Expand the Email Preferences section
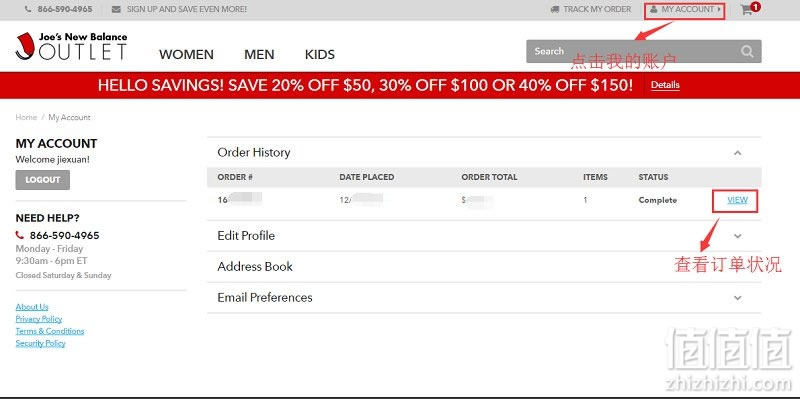 (x=737, y=297)
